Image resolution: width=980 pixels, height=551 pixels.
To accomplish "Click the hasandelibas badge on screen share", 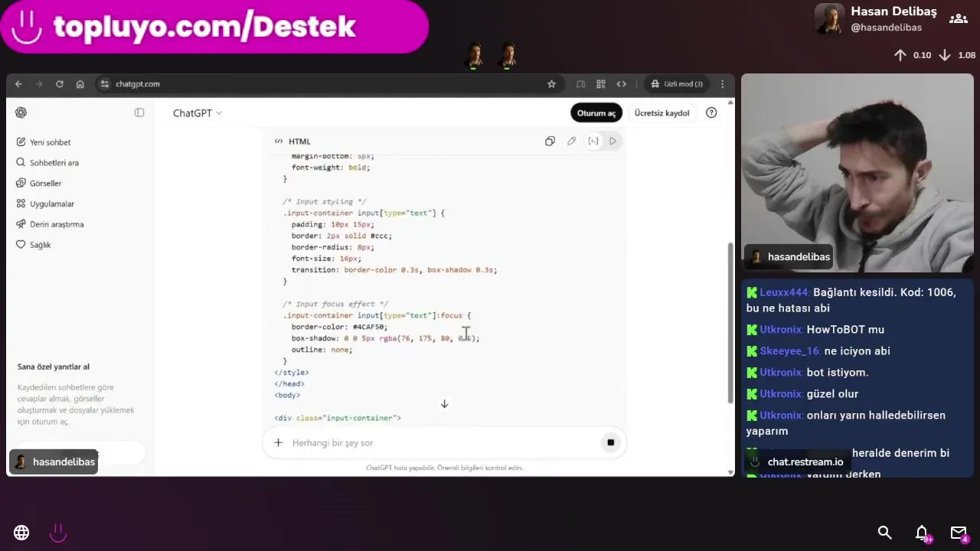I will [x=54, y=462].
